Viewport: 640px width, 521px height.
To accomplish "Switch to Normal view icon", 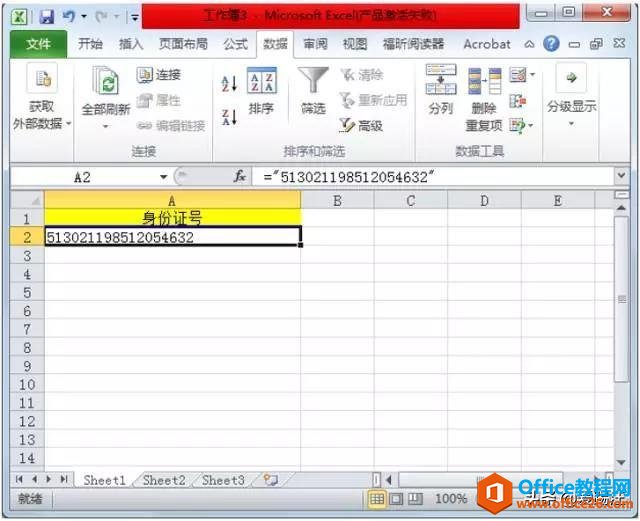I will click(x=376, y=499).
